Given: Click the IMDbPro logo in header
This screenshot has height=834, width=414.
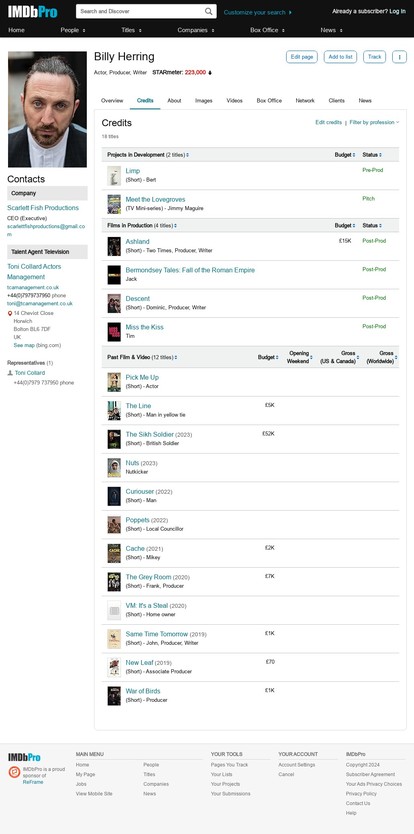Looking at the screenshot, I should pyautogui.click(x=32, y=11).
